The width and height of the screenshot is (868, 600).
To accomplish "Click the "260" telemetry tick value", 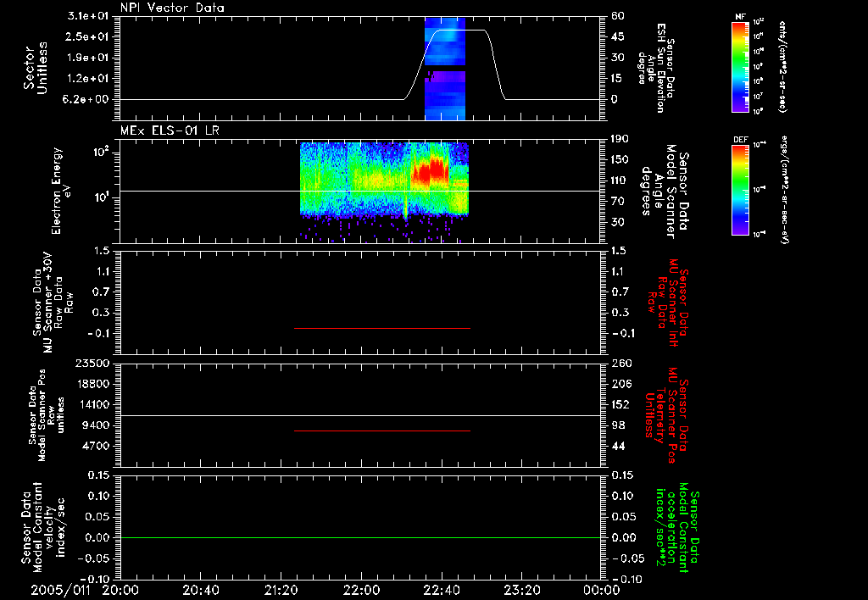I will (621, 364).
